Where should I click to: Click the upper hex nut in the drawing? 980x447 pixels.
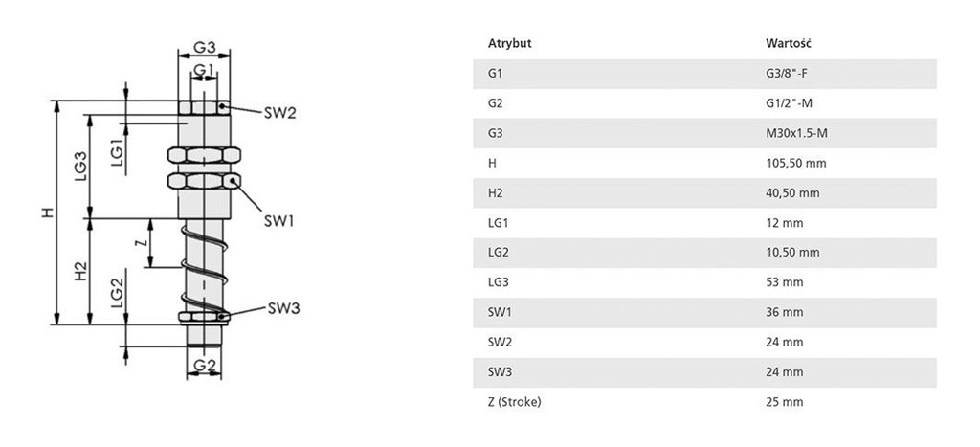click(203, 154)
